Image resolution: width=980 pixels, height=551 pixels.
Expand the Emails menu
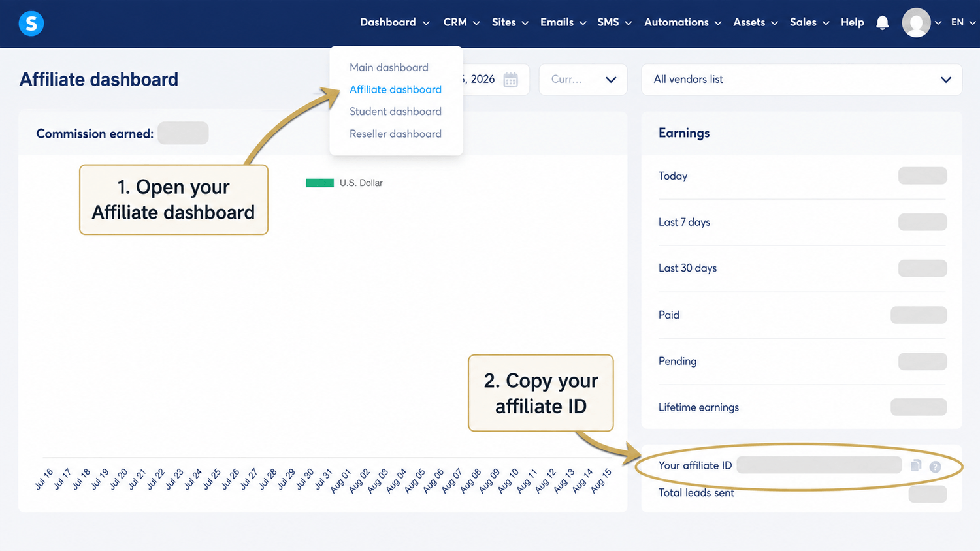click(x=563, y=22)
